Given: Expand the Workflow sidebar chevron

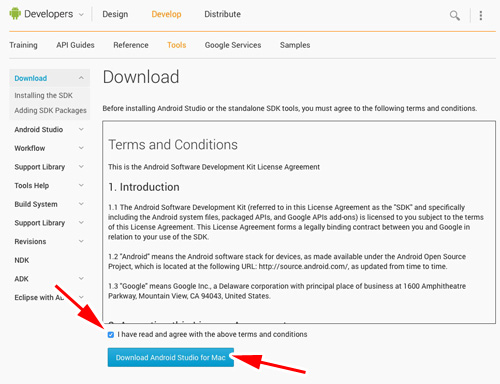Looking at the screenshot, I should tap(81, 148).
